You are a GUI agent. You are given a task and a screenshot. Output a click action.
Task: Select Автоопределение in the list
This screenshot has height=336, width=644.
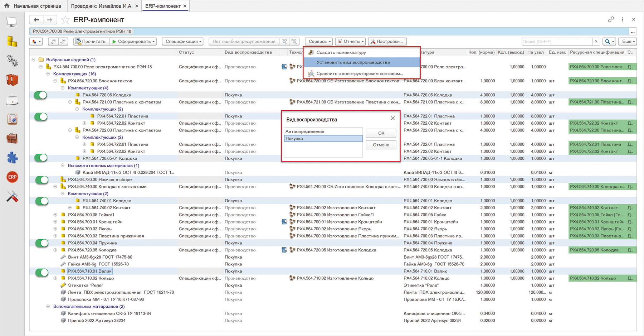[323, 131]
